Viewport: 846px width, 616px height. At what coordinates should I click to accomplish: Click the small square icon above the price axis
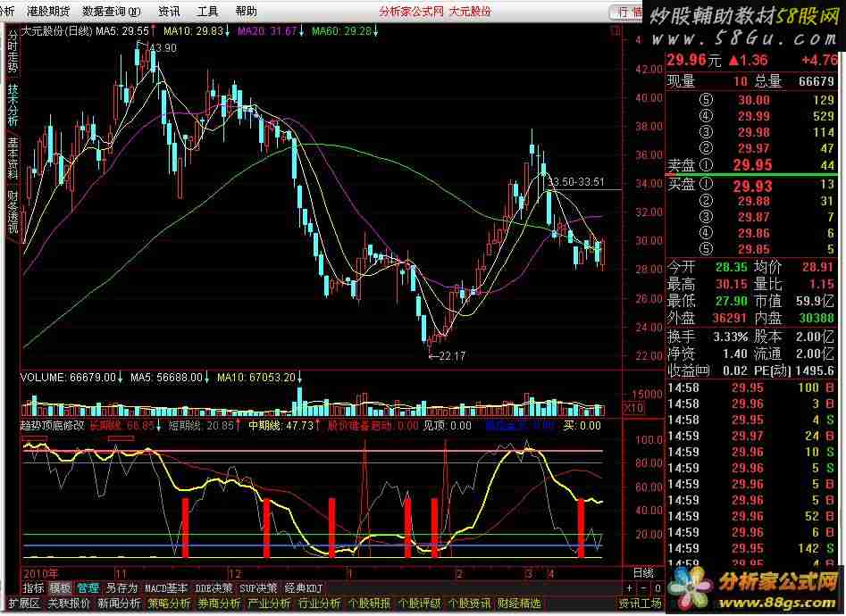coord(616,31)
